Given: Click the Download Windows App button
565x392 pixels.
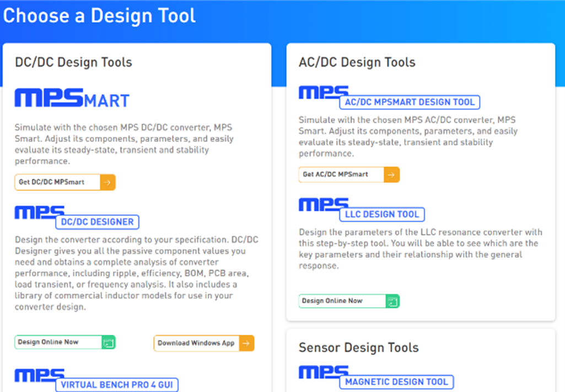Looking at the screenshot, I should 204,343.
